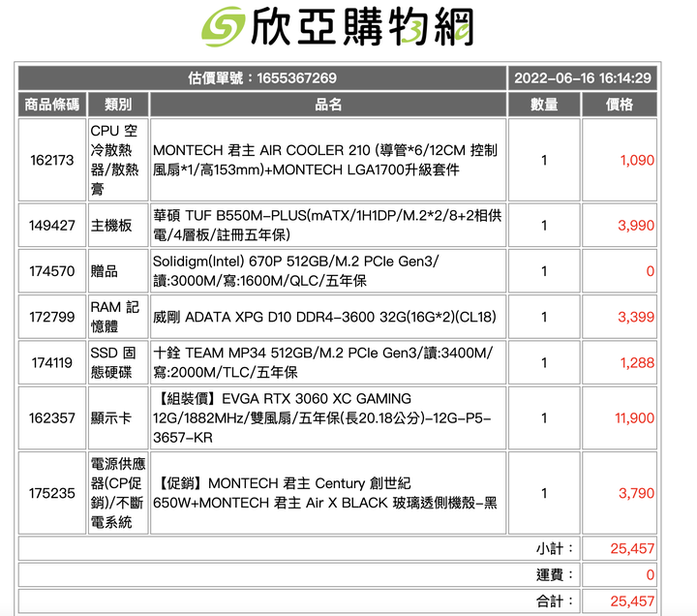Click the total amount in 合計 row

[632, 601]
